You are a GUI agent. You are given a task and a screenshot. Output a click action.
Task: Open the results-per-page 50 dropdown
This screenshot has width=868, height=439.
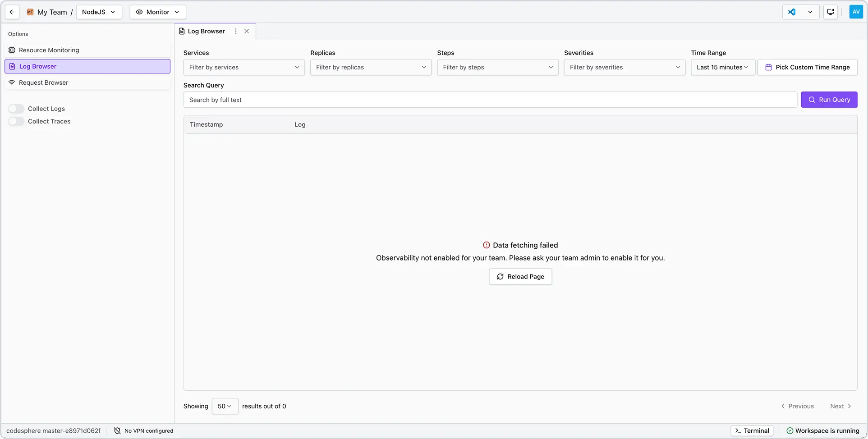click(225, 406)
